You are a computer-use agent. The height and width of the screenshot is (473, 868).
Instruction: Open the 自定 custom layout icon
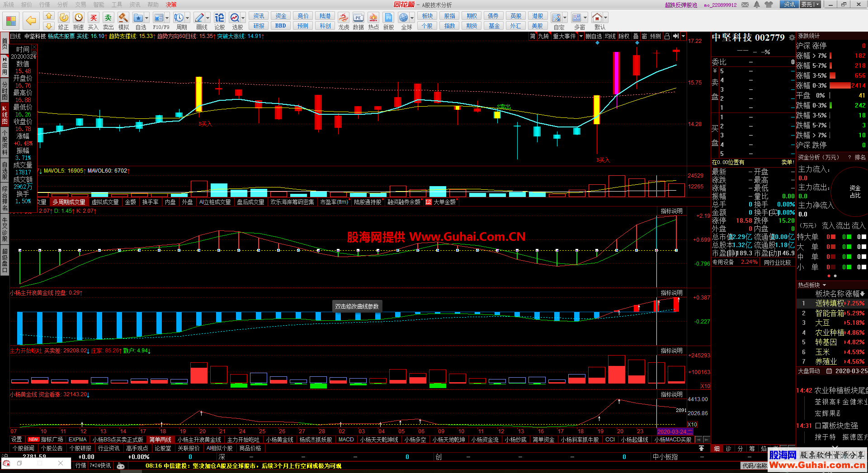[557, 18]
